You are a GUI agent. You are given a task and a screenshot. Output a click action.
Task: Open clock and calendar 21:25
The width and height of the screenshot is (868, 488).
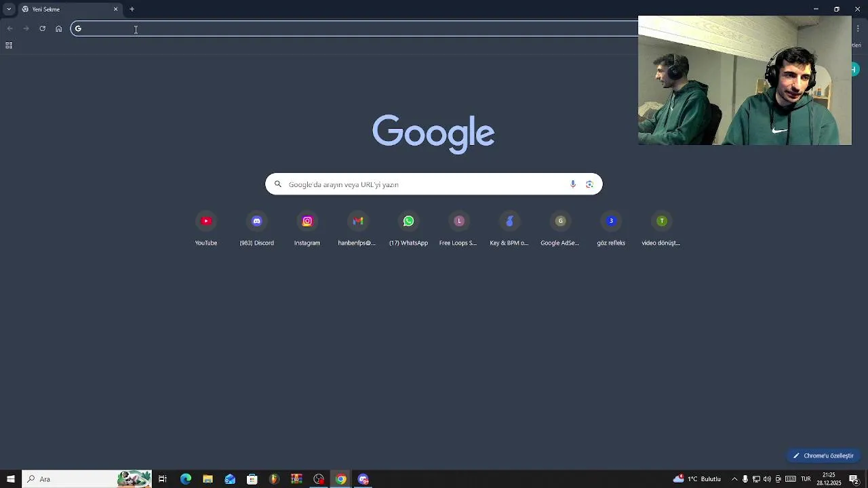tap(829, 479)
